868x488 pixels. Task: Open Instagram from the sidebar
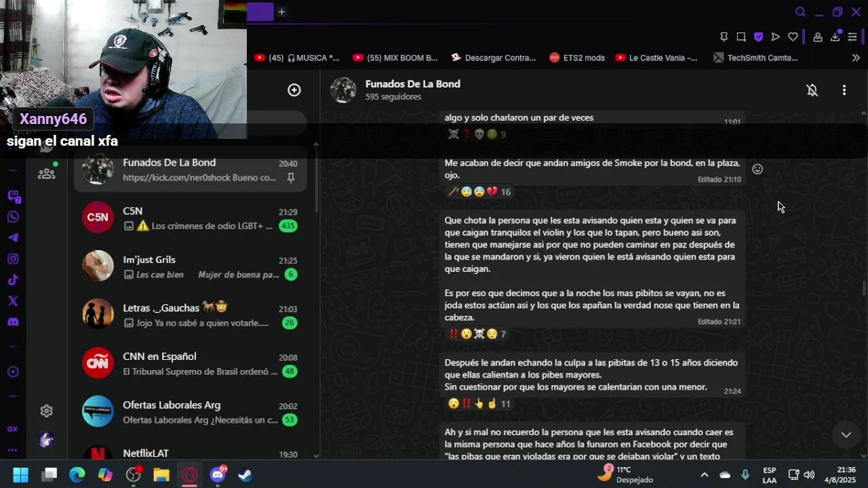14,259
